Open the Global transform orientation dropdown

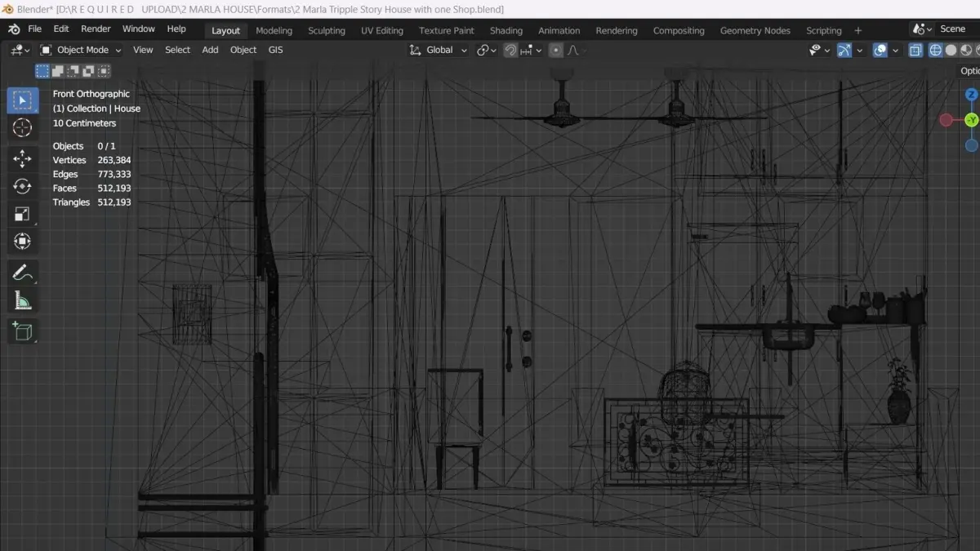click(439, 50)
